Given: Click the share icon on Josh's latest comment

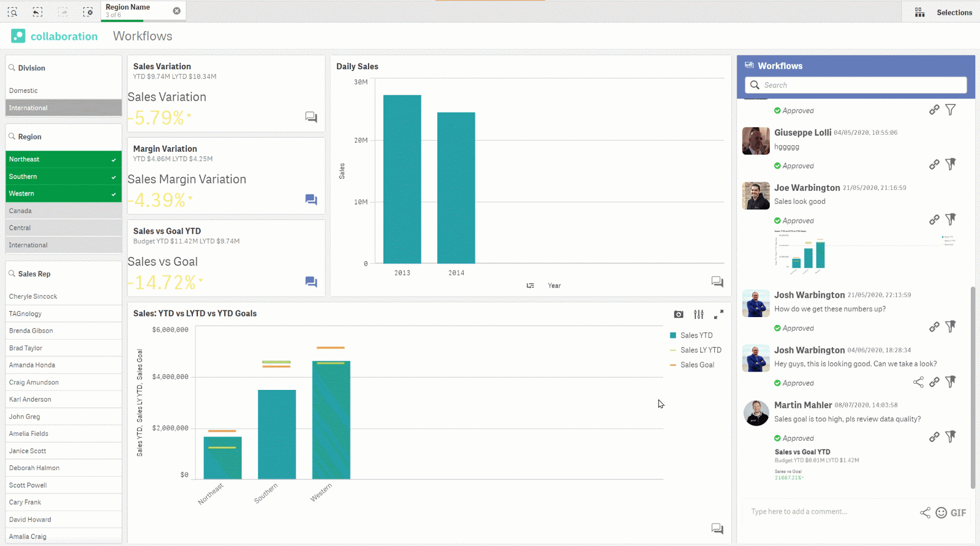Looking at the screenshot, I should point(918,382).
